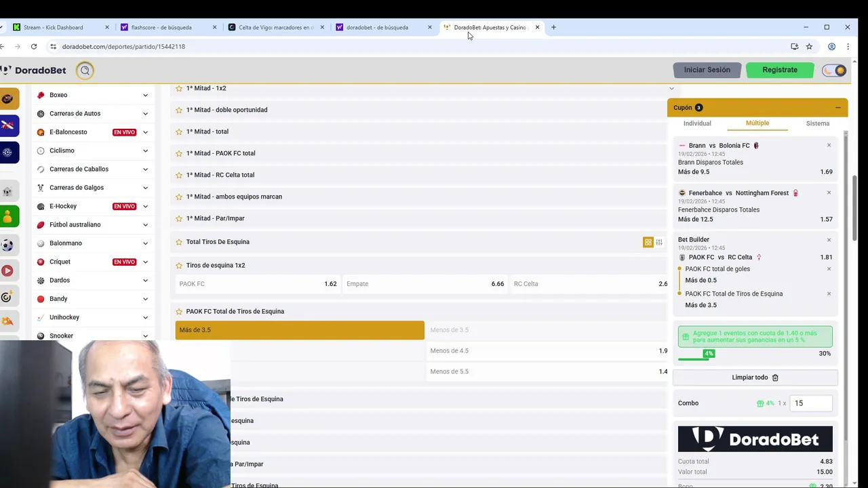Viewport: 868px width, 488px height.
Task: Expand the E-Hockey category chevron
Action: [x=145, y=206]
